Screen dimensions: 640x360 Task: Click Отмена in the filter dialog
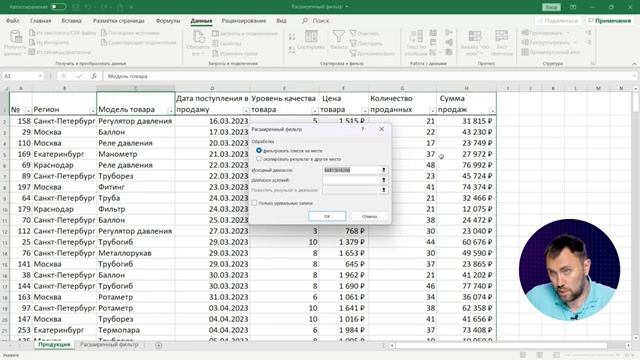(369, 216)
